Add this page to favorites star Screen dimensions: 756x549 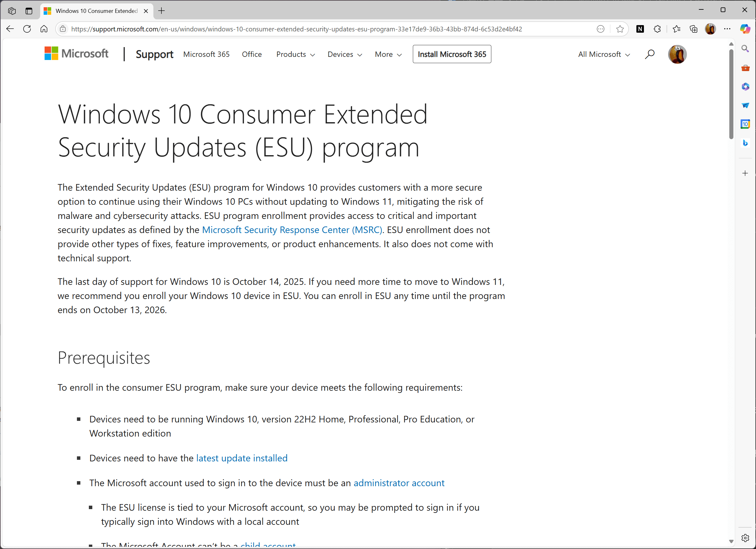(620, 29)
